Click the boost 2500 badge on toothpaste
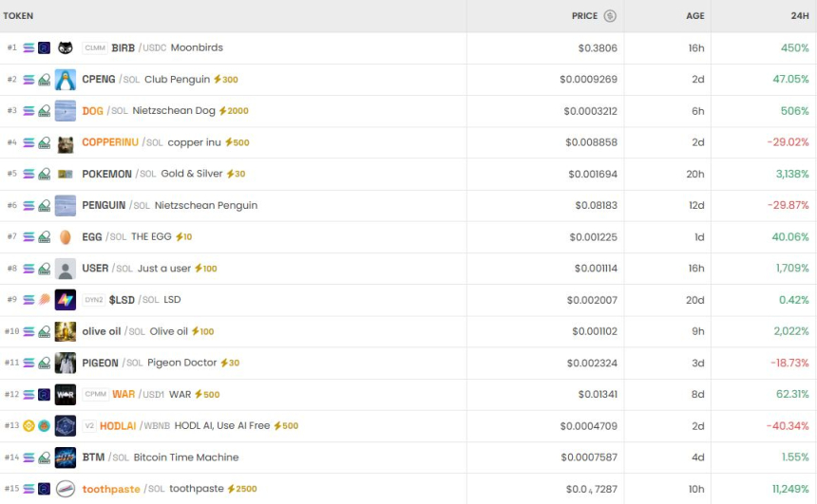The height and width of the screenshot is (504, 817). tap(241, 489)
